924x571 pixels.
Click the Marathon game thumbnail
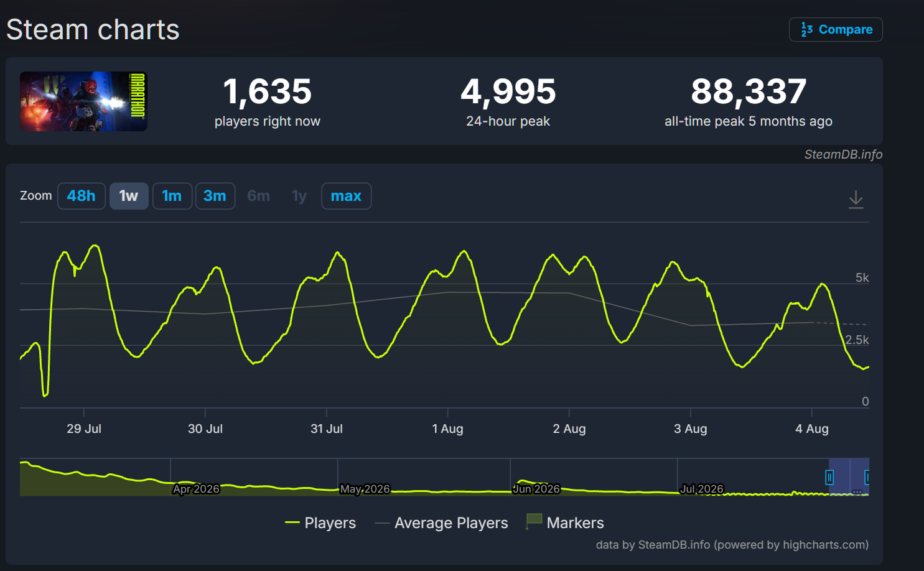click(x=83, y=101)
